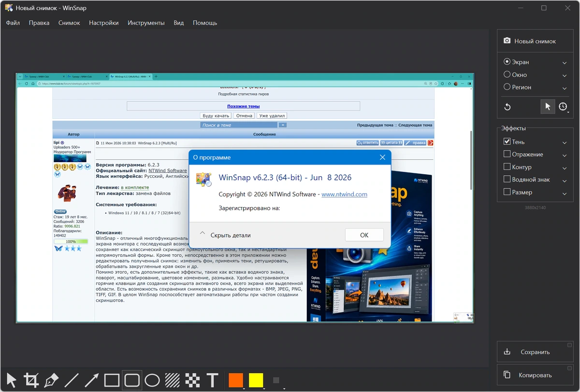Screen dimensions: 580x392
Task: Click the camera icon for new snapshot
Action: pos(507,41)
